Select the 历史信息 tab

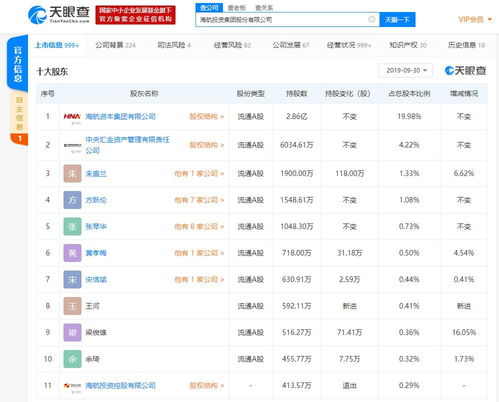(x=466, y=45)
